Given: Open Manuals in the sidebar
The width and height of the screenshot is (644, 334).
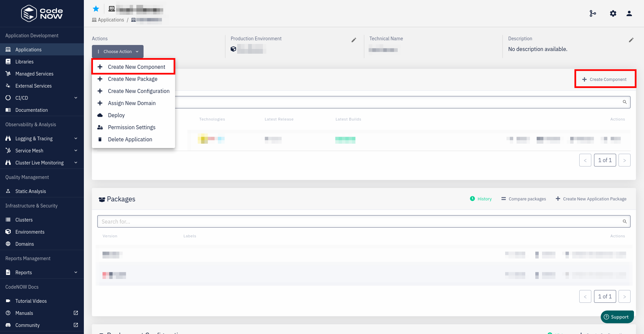Looking at the screenshot, I should [42, 313].
